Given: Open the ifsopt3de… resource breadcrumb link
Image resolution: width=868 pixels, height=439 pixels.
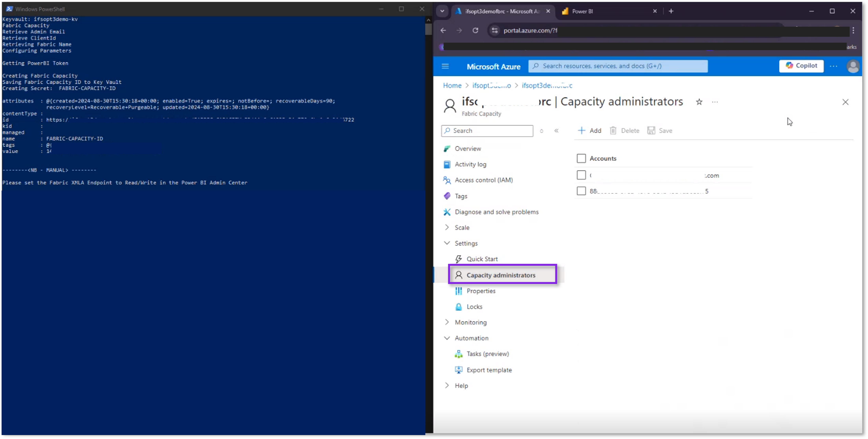Looking at the screenshot, I should click(x=546, y=85).
